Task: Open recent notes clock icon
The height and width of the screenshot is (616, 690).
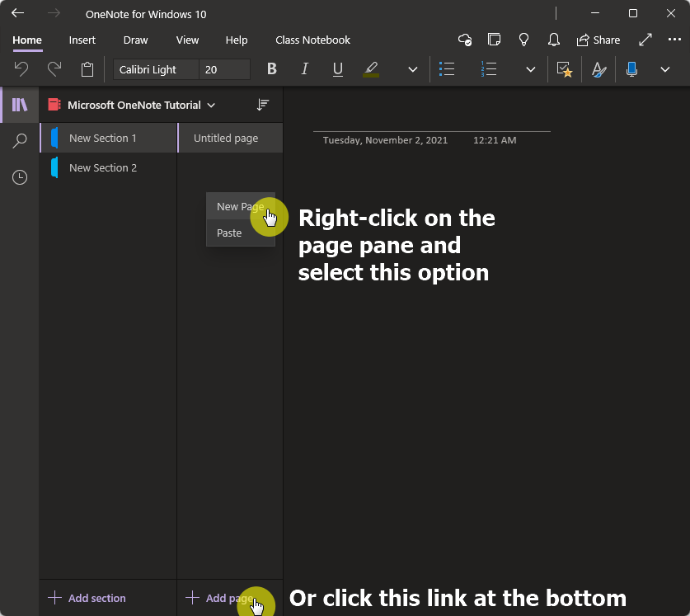Action: coord(19,177)
